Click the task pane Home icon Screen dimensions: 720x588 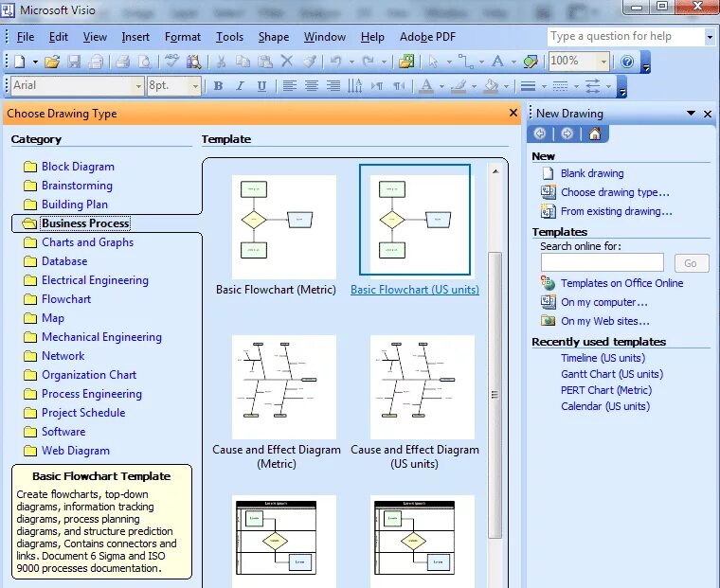point(595,134)
